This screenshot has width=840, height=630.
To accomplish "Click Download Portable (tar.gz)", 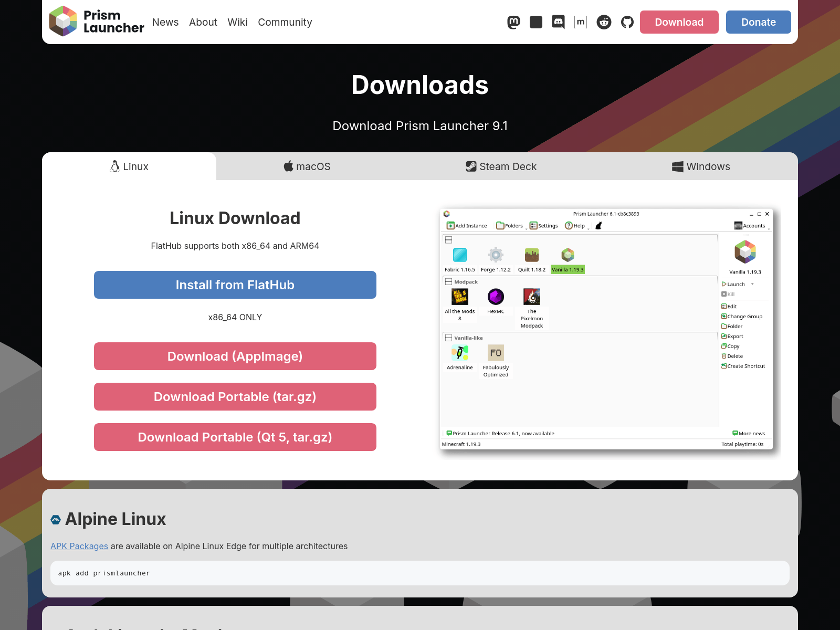I will click(x=235, y=397).
